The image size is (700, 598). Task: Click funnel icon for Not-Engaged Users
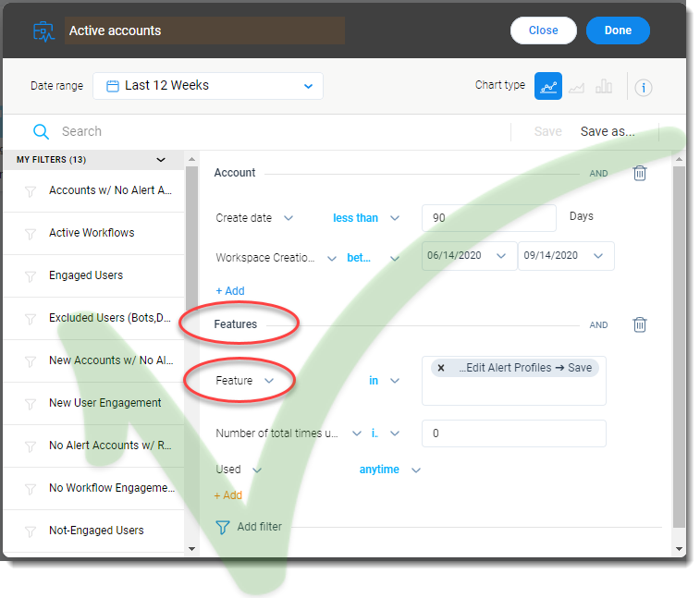(31, 531)
